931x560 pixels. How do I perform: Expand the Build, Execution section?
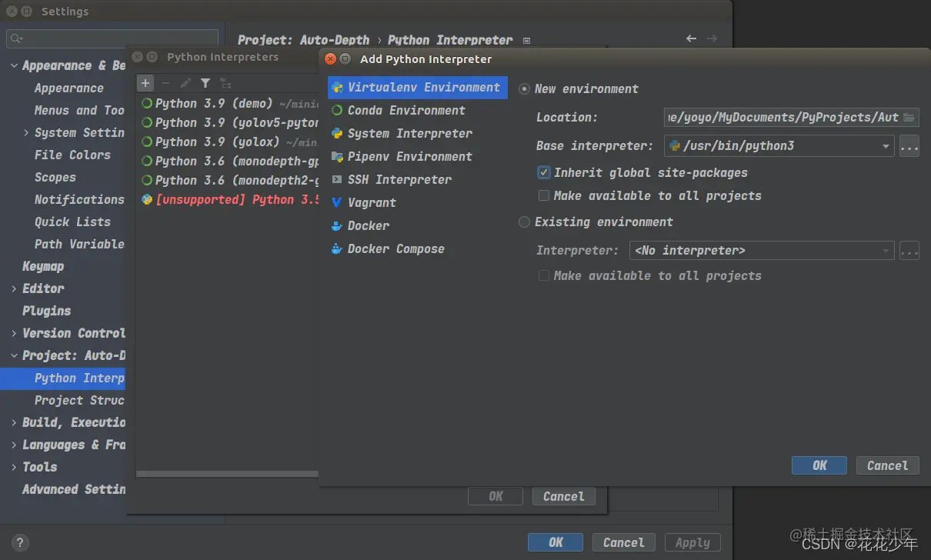14,422
